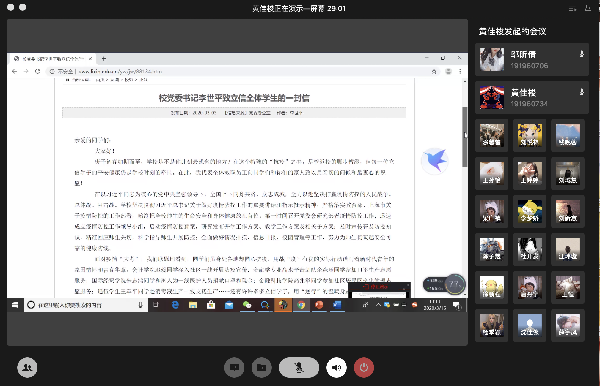This screenshot has height=386, width=600.
Task: Open the Chrome profile avatar
Action: click(448, 71)
